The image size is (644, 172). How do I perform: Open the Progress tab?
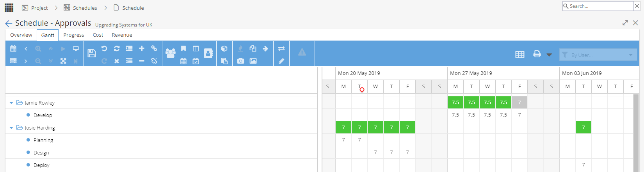pyautogui.click(x=74, y=35)
